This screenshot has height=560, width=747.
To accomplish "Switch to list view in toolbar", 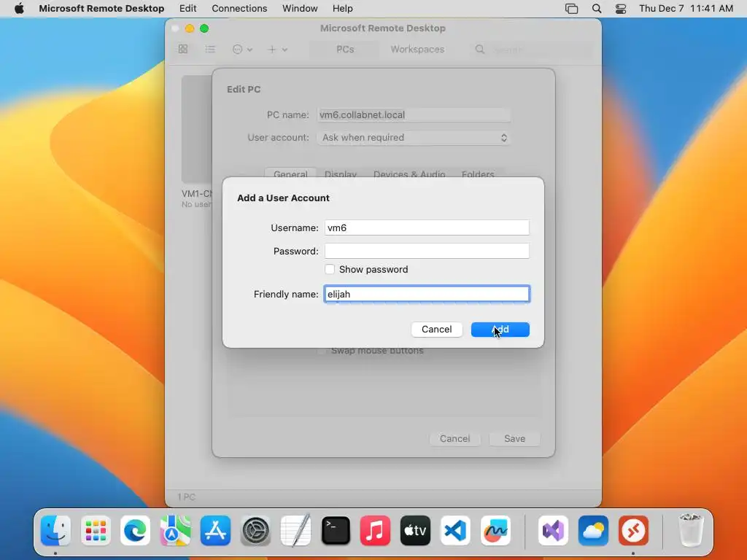I will click(x=210, y=49).
